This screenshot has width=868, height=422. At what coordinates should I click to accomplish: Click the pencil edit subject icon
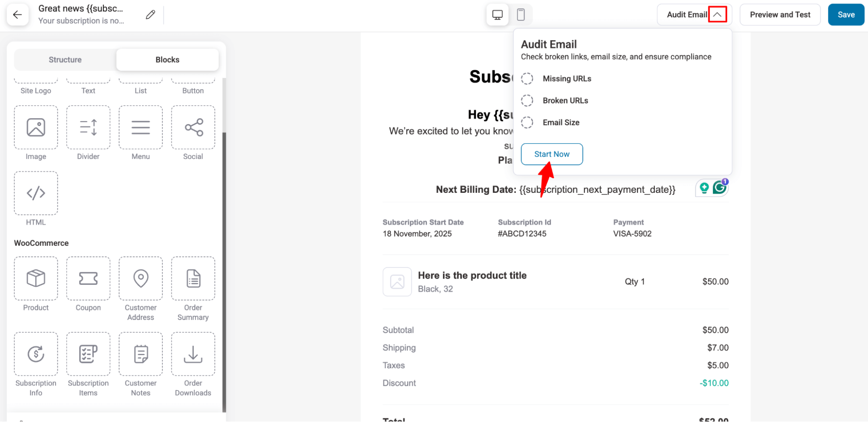point(150,15)
